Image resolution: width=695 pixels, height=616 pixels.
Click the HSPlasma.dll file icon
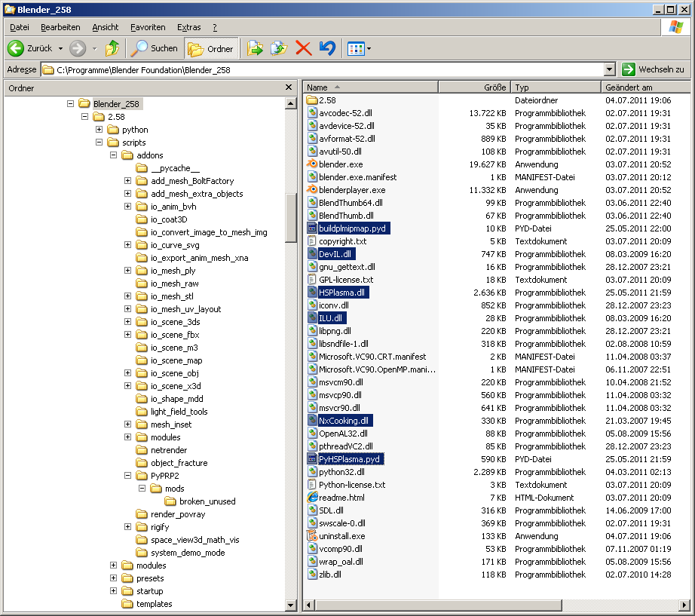tap(312, 293)
